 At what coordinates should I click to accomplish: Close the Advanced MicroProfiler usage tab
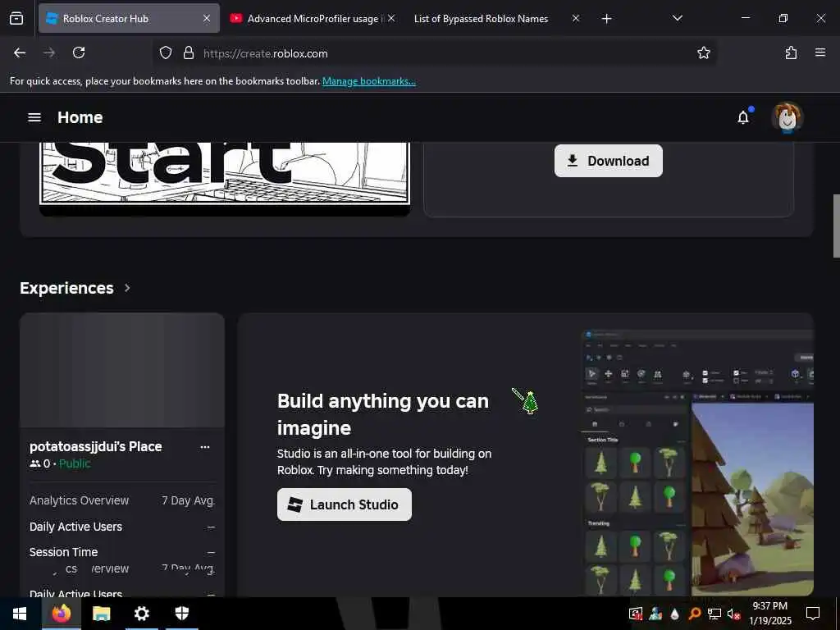click(x=391, y=18)
